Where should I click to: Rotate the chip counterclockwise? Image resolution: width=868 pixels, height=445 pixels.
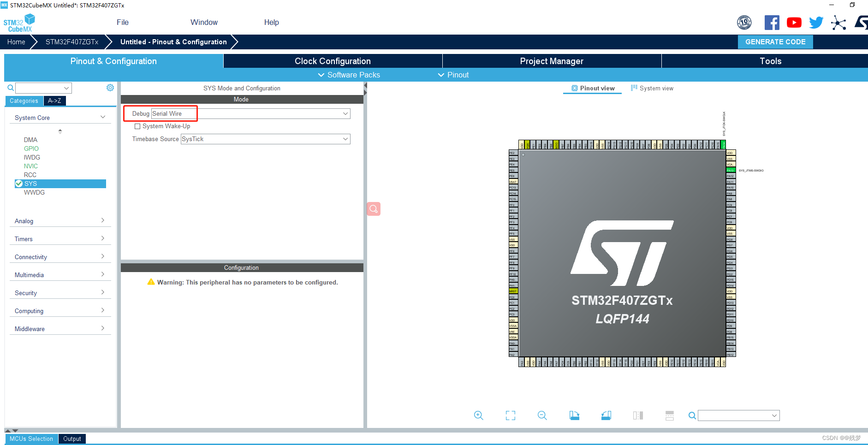(606, 415)
